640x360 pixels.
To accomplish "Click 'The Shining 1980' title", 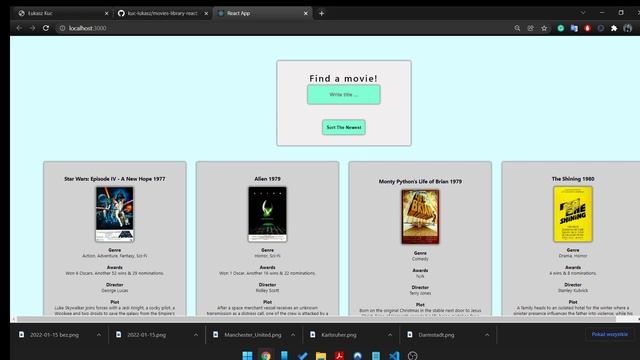I will (573, 179).
